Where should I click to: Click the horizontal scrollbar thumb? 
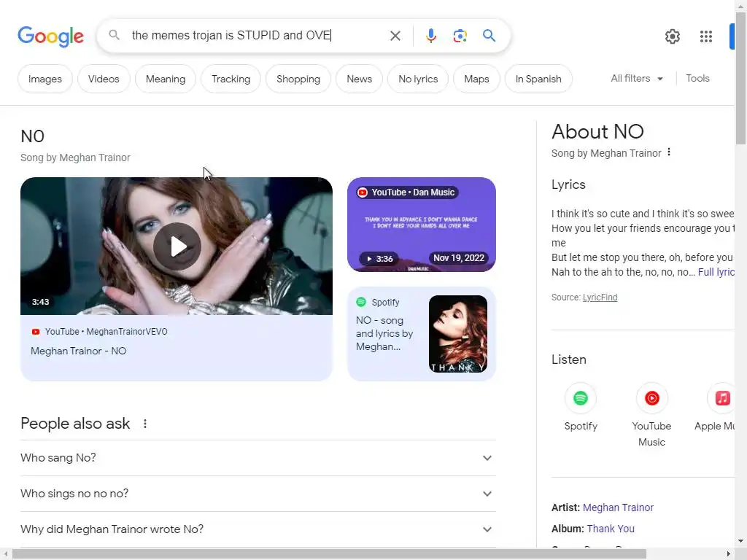pos(329,554)
